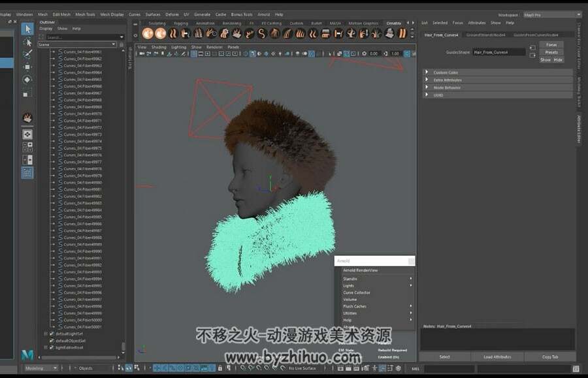The image size is (588, 378).
Task: Switch to the Ornatrix shelf tab
Action: tap(394, 24)
